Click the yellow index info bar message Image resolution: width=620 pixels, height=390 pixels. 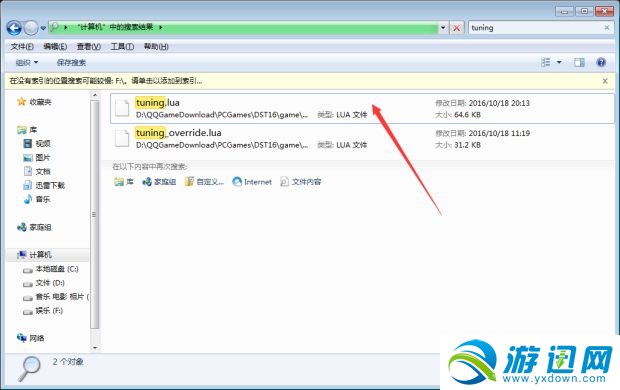click(x=106, y=81)
